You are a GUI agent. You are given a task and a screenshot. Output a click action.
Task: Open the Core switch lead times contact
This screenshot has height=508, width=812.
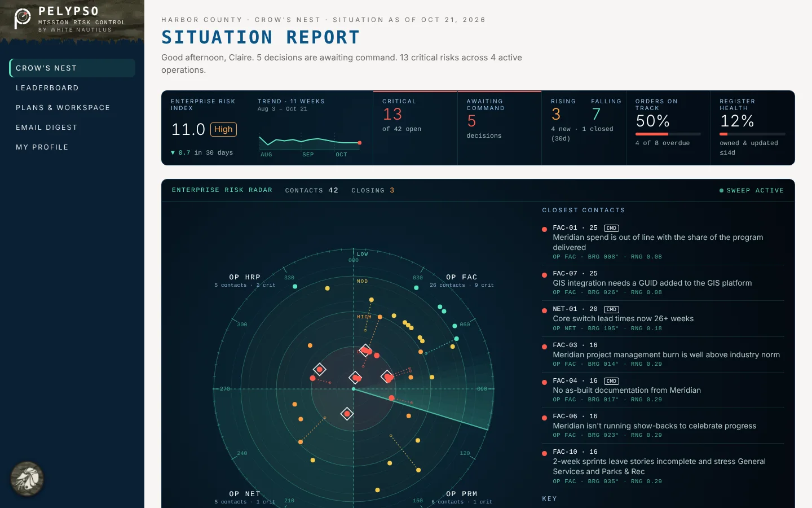[663, 318]
